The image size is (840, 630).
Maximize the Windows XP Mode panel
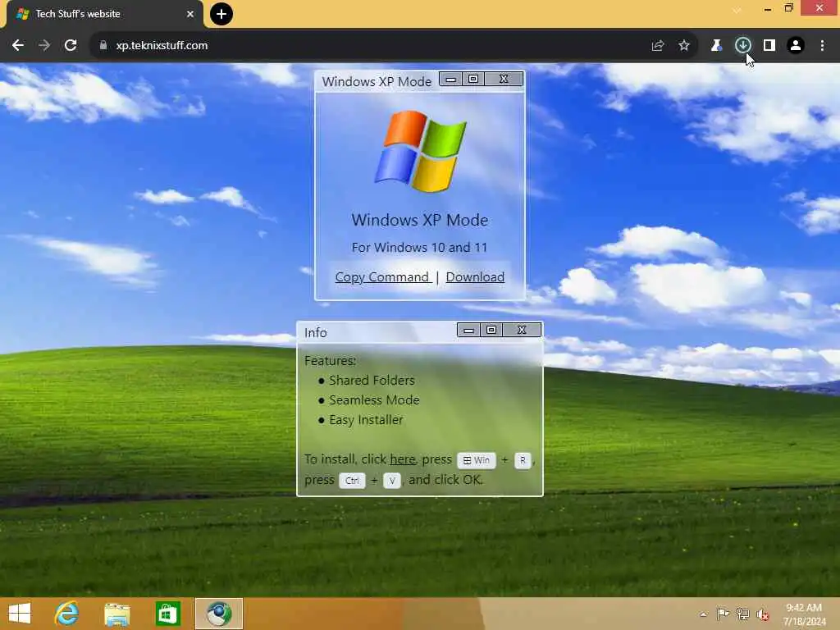pyautogui.click(x=473, y=80)
